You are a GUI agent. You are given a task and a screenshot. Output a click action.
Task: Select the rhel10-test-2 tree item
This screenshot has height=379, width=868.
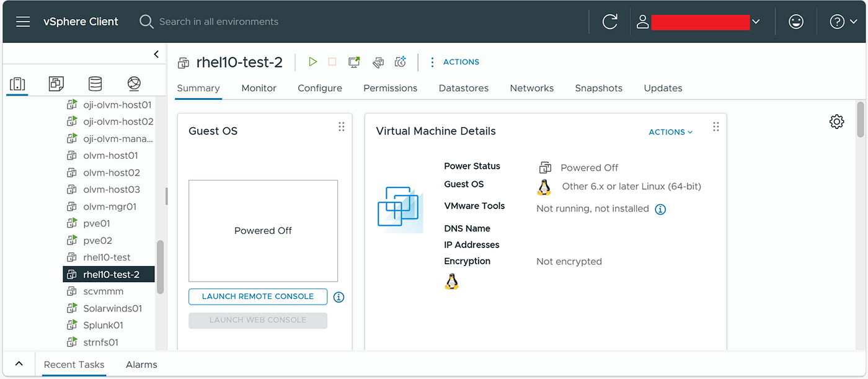pyautogui.click(x=108, y=274)
